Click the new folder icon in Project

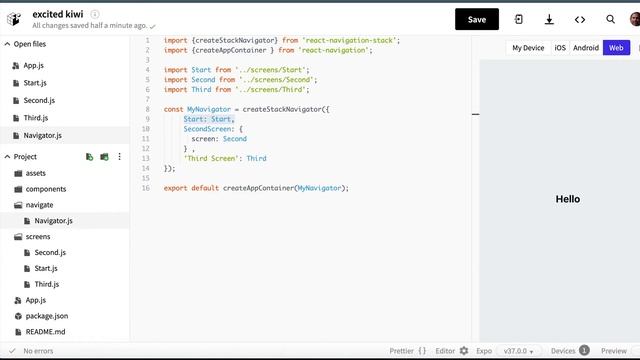coord(104,157)
